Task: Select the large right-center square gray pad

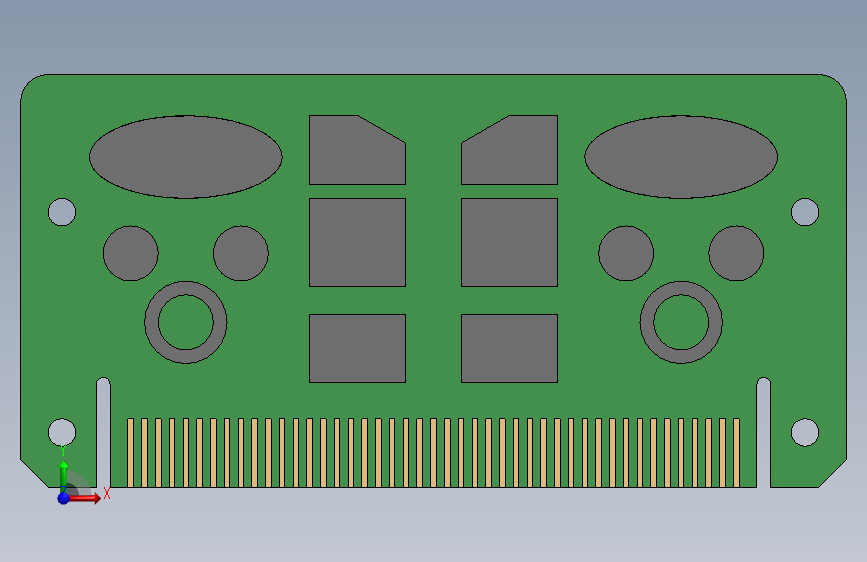Action: click(509, 242)
